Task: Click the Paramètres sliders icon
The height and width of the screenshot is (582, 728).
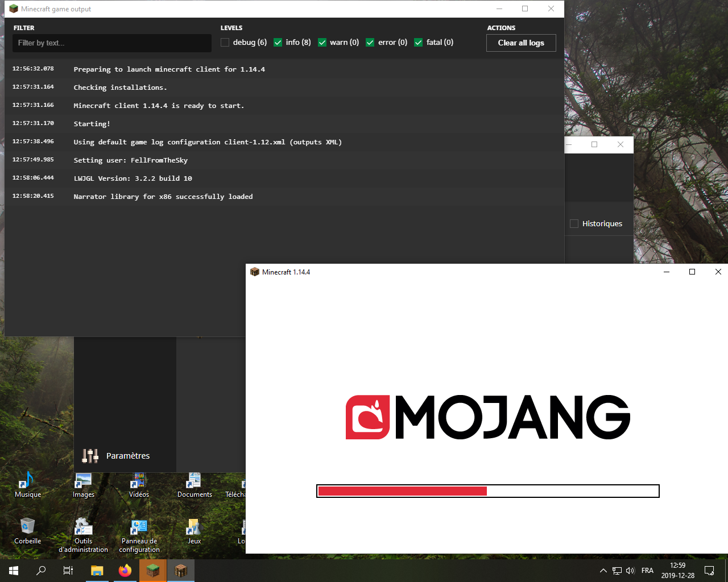Action: (90, 456)
